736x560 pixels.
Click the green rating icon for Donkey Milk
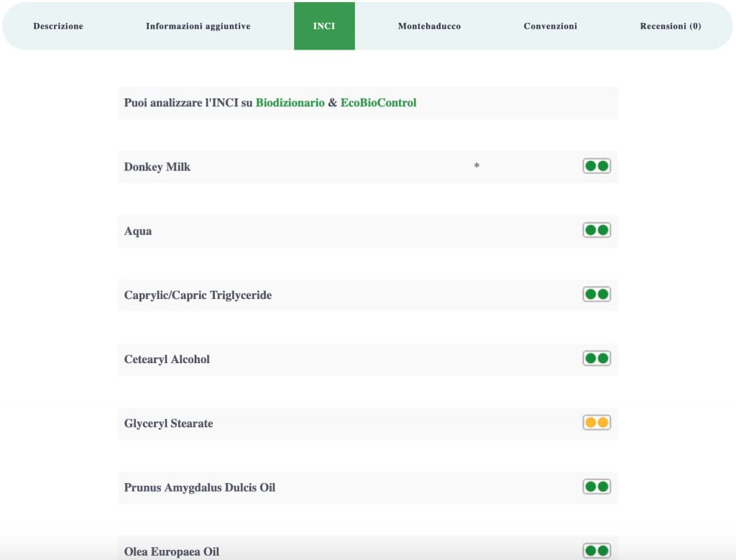tap(597, 166)
